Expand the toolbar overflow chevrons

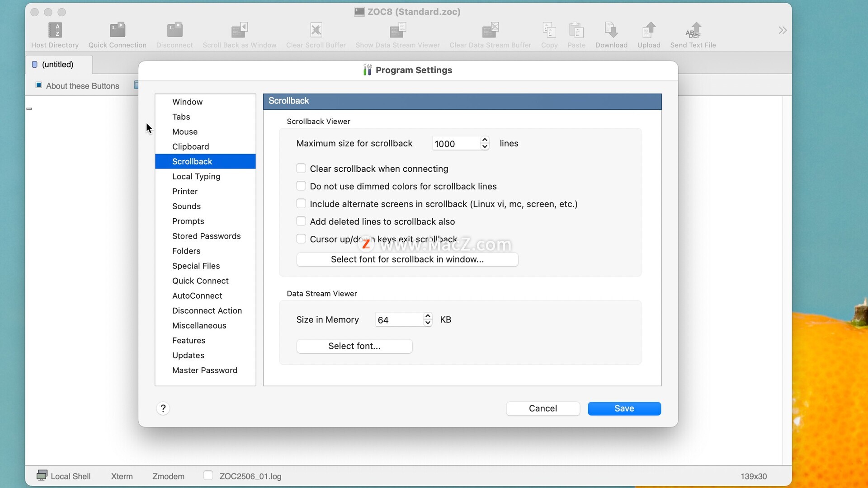[x=783, y=30]
